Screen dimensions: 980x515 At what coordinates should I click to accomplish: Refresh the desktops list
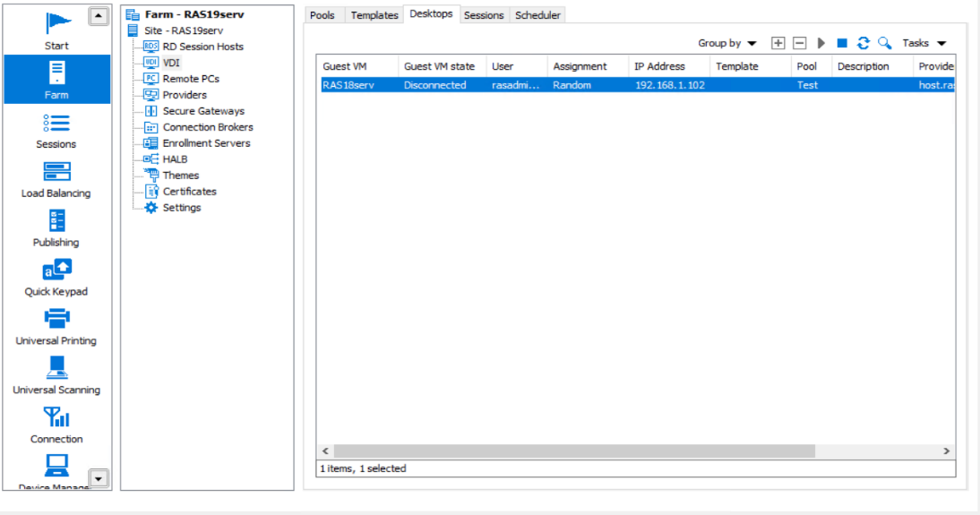(x=864, y=43)
